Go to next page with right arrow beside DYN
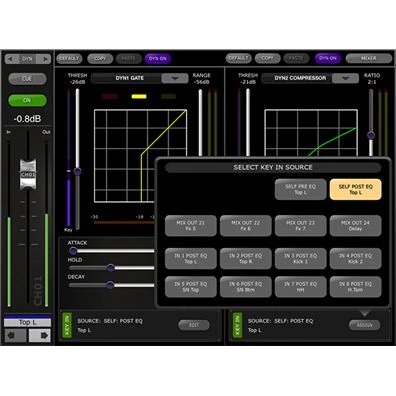396x396 pixels. click(44, 59)
